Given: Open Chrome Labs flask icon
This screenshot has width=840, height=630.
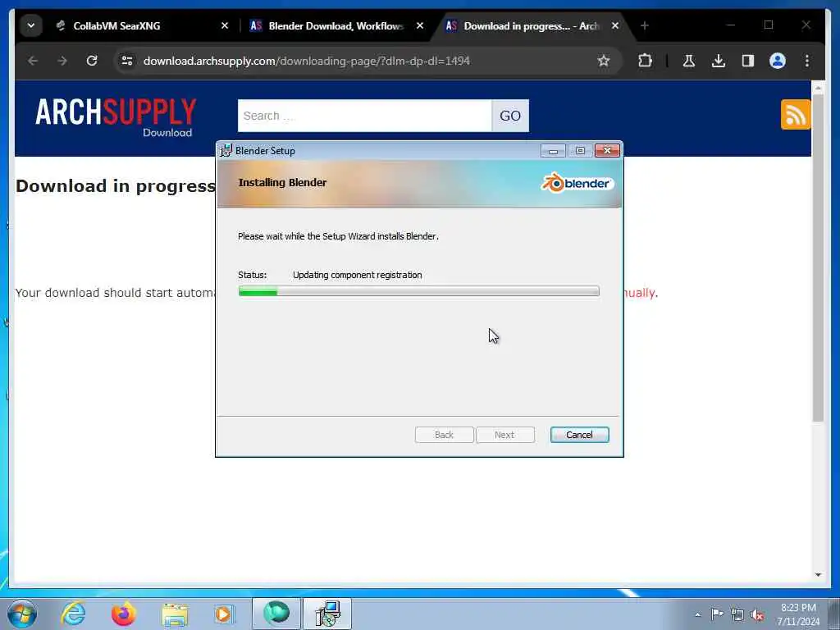Looking at the screenshot, I should point(689,61).
